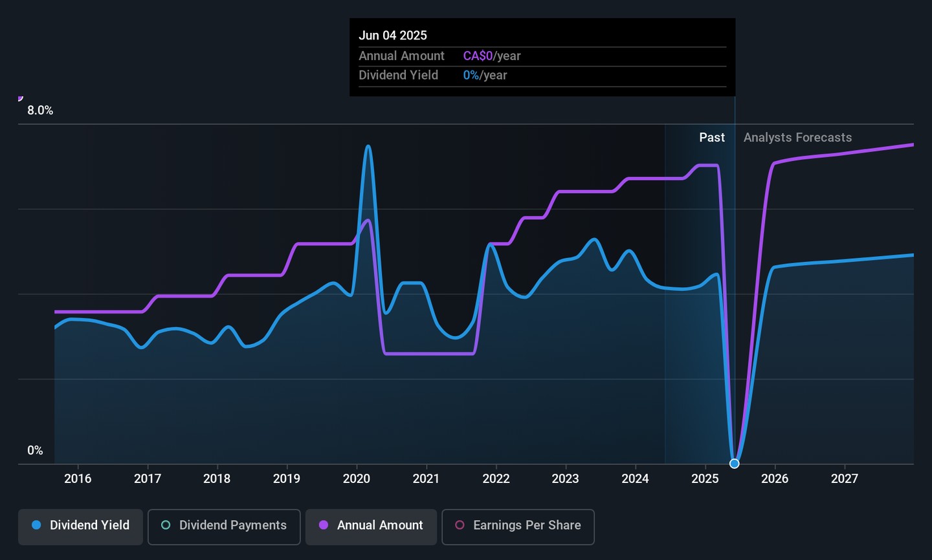Show the Dividend Payments series
Image resolution: width=932 pixels, height=560 pixels.
coord(224,526)
